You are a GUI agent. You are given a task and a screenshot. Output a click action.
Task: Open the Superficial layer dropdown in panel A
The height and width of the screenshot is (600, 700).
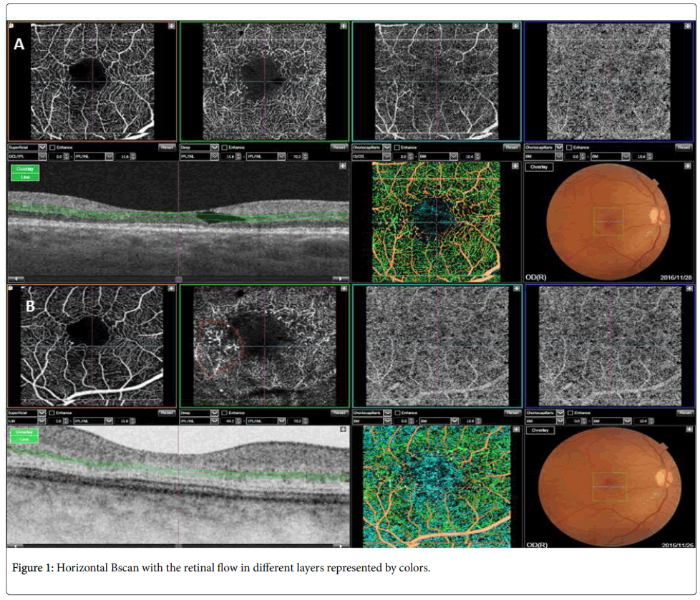point(42,147)
